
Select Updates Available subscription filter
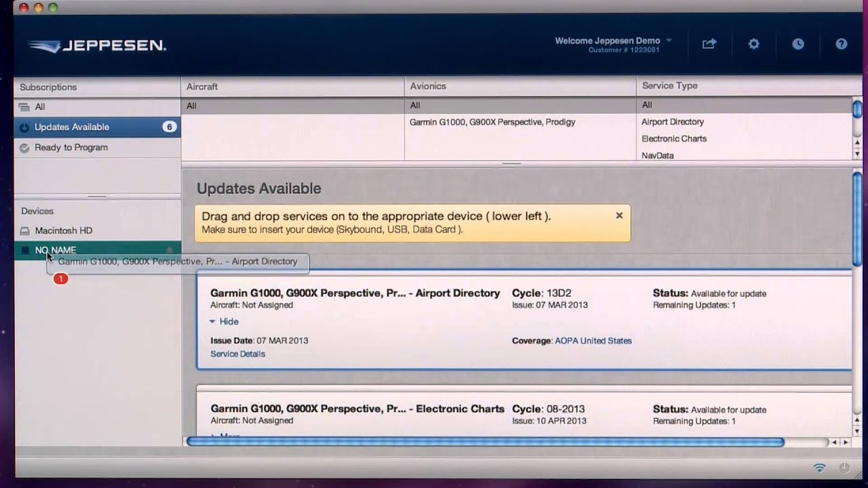pyautogui.click(x=97, y=127)
